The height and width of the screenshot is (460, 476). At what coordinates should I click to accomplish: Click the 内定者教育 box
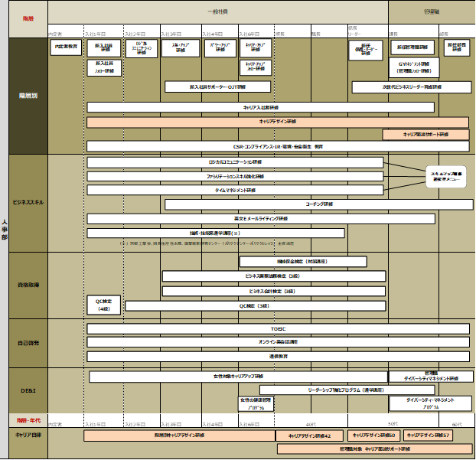click(66, 47)
